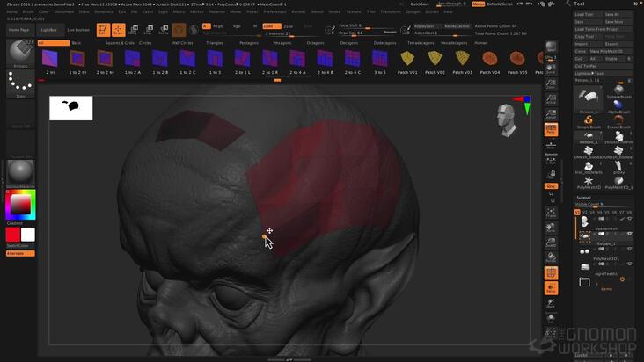Screen dimensions: 644x362
Task: Click the AAHalf icon
Action: point(551,114)
